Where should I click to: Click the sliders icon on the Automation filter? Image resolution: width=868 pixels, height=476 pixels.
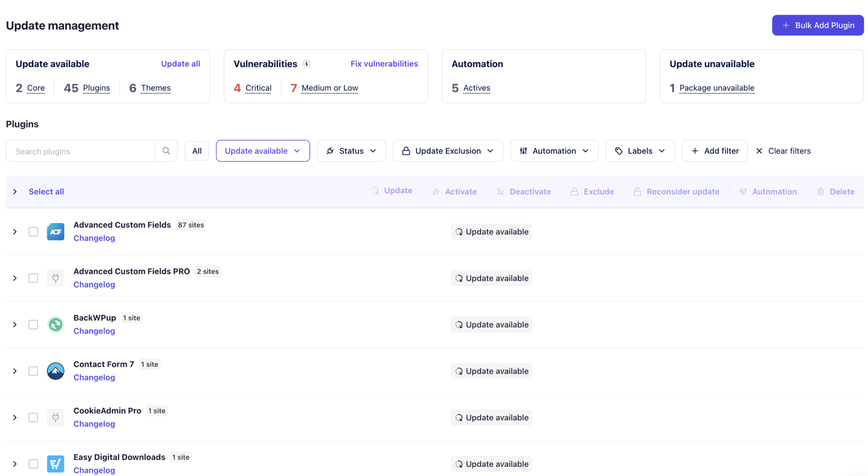click(x=523, y=151)
